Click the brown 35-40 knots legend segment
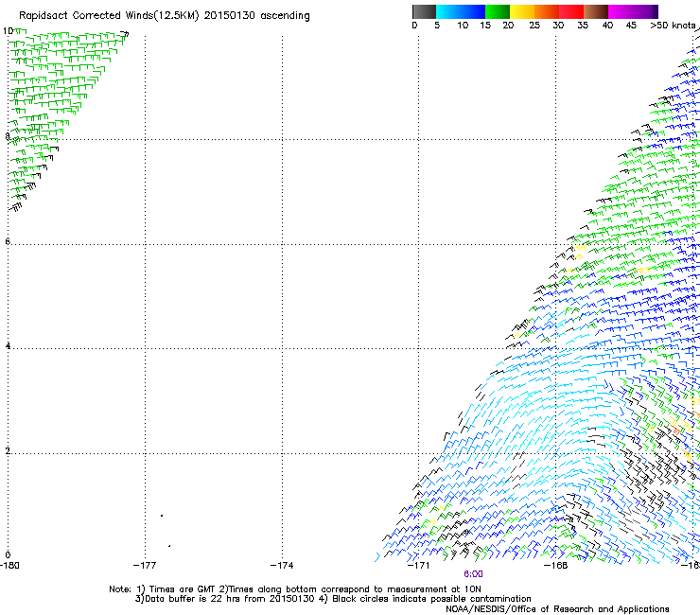This screenshot has width=700, height=615. [596, 11]
